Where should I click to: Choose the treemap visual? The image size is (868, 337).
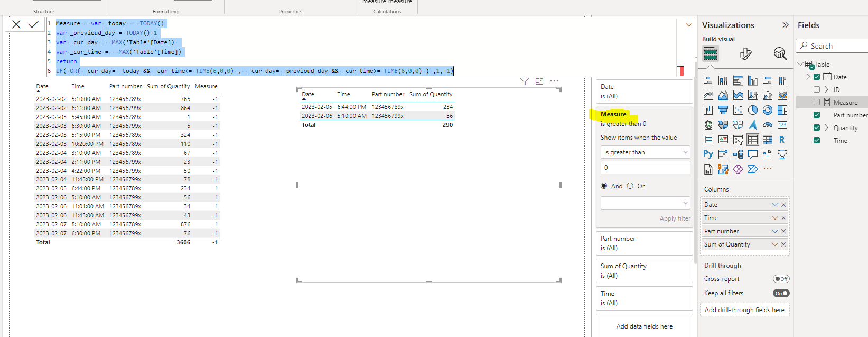[x=782, y=110]
